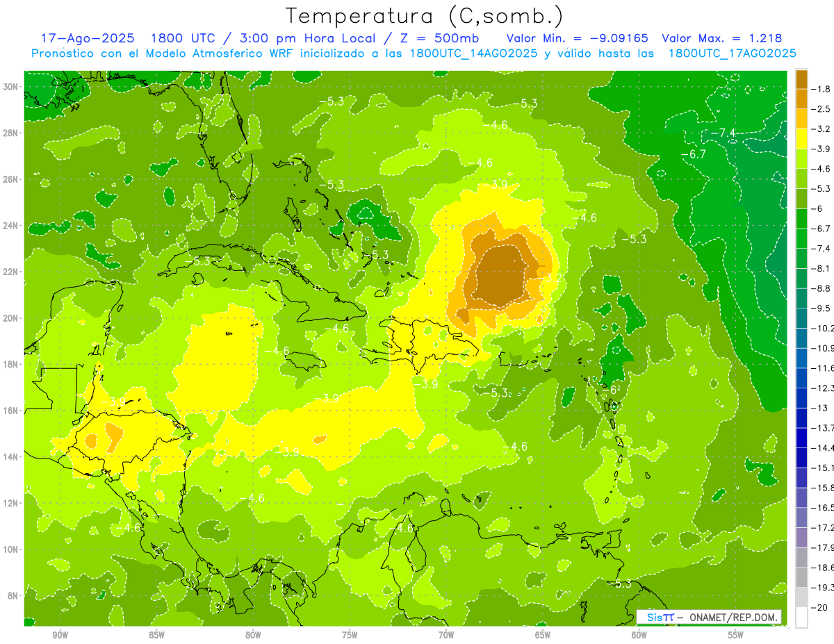Click the 20N latitude axis label

coord(10,318)
